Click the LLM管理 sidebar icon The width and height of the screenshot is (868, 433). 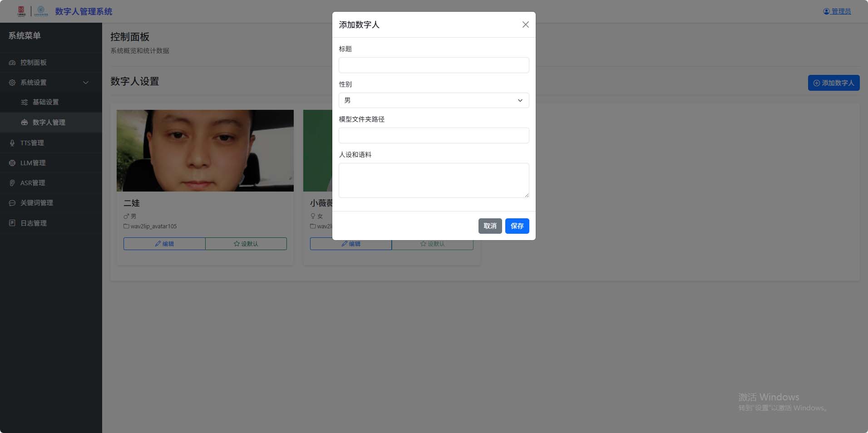[12, 163]
